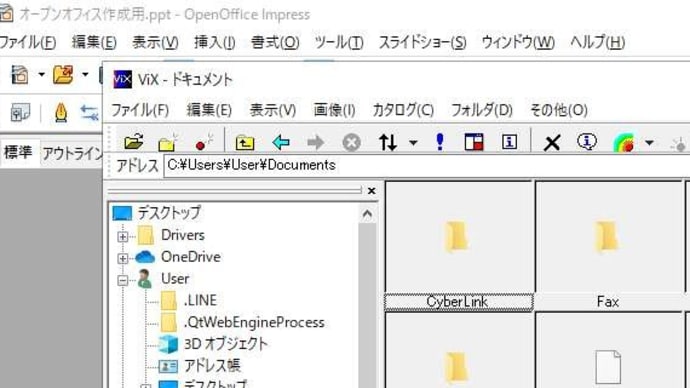Open ViX 画像(I) menu
Image resolution: width=690 pixels, height=388 pixels.
tap(334, 110)
